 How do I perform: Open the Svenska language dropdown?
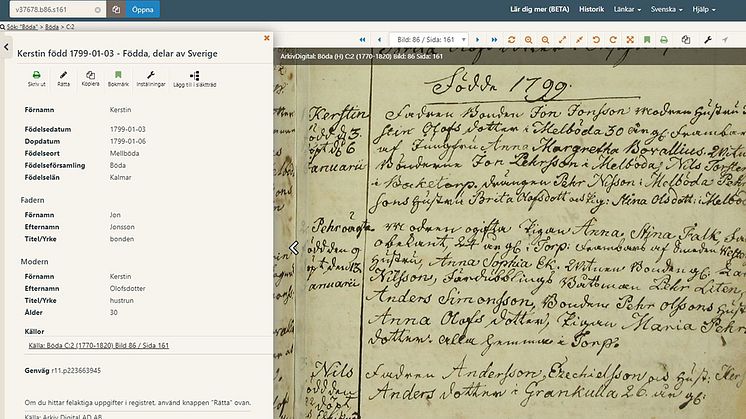click(667, 9)
